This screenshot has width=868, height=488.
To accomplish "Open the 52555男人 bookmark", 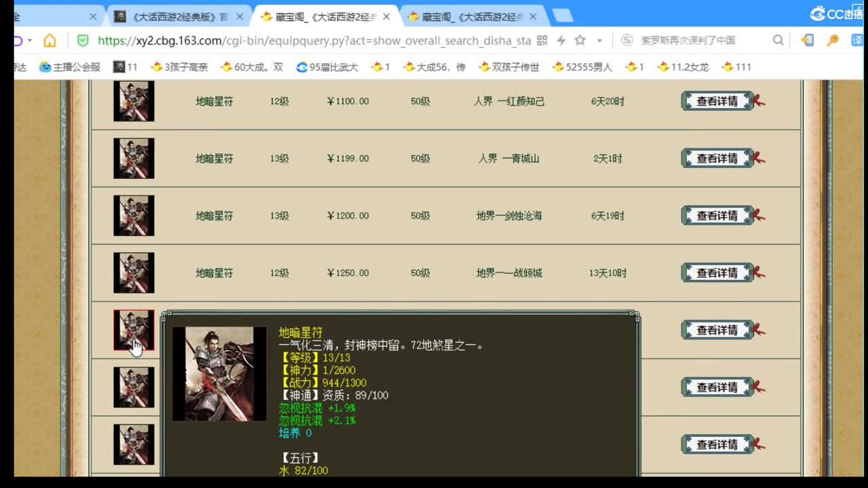I will 583,67.
